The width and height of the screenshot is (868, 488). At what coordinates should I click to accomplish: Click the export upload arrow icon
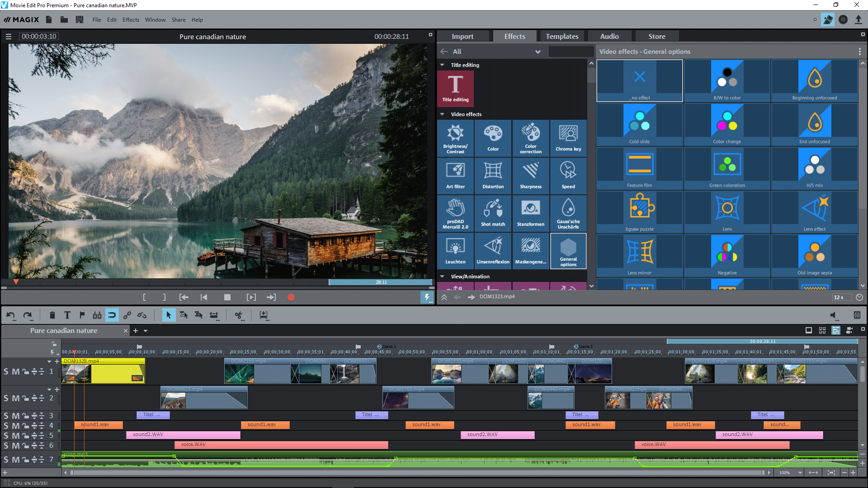(x=858, y=19)
